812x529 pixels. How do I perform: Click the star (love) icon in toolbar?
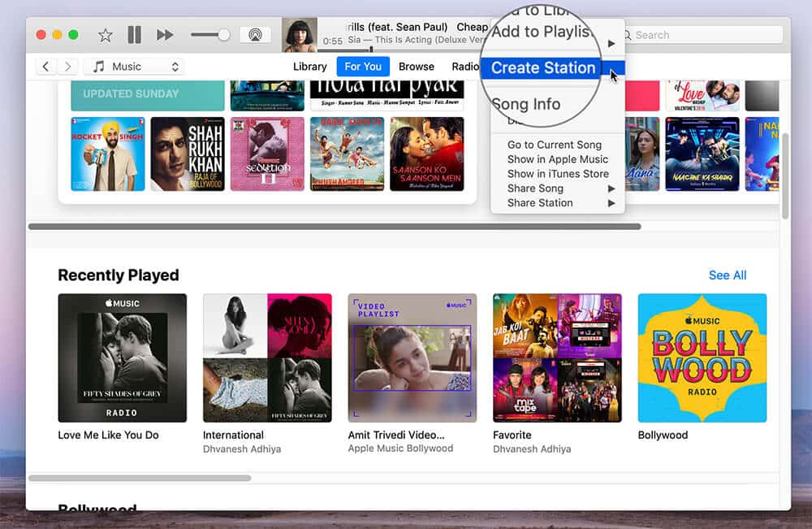tap(105, 35)
